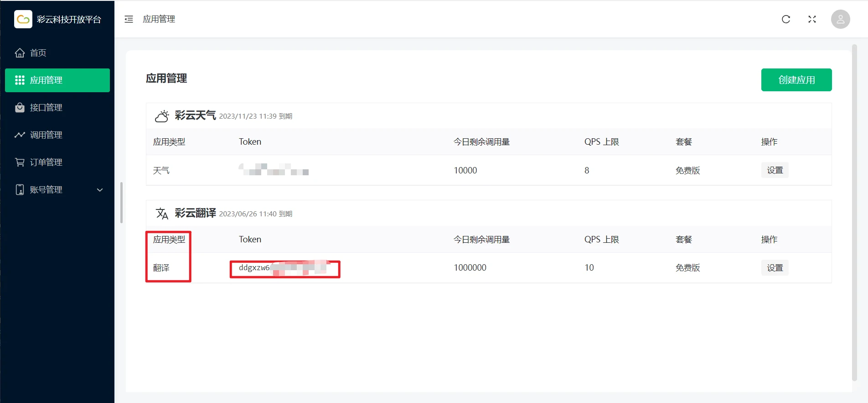Image resolution: width=868 pixels, height=403 pixels.
Task: Click the home icon beside 首页
Action: [20, 53]
